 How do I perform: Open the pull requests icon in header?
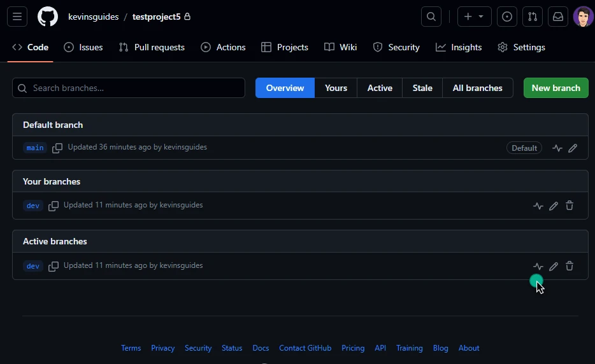(533, 17)
